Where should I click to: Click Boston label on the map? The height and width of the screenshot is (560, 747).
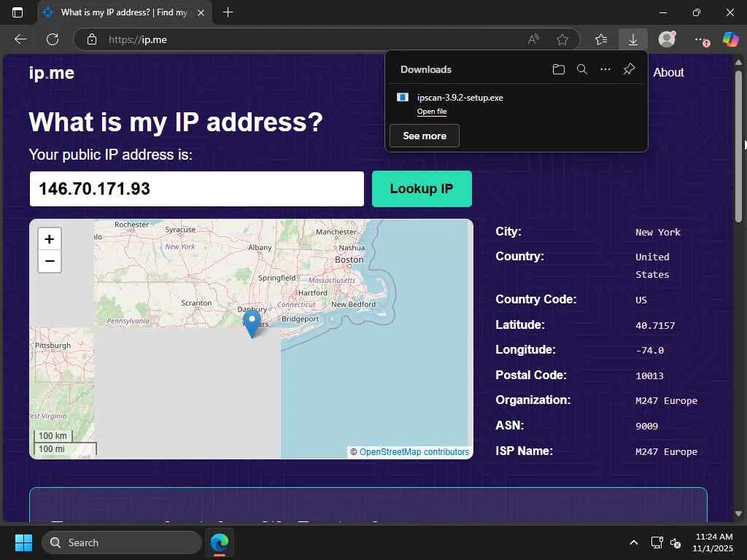click(349, 260)
